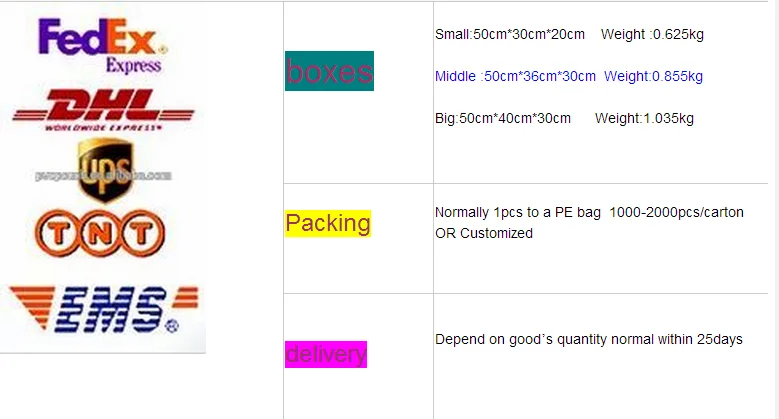Open the blue Middle box size link
The height and width of the screenshot is (419, 779).
(x=515, y=76)
